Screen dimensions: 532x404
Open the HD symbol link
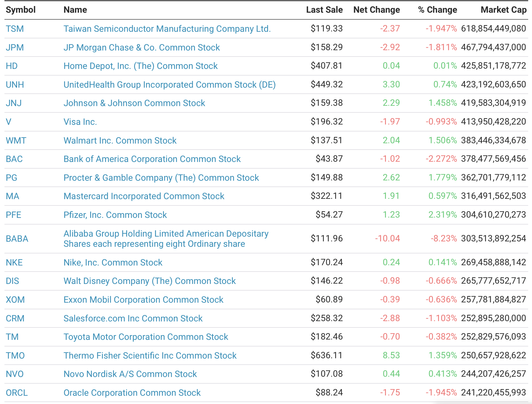[12, 66]
